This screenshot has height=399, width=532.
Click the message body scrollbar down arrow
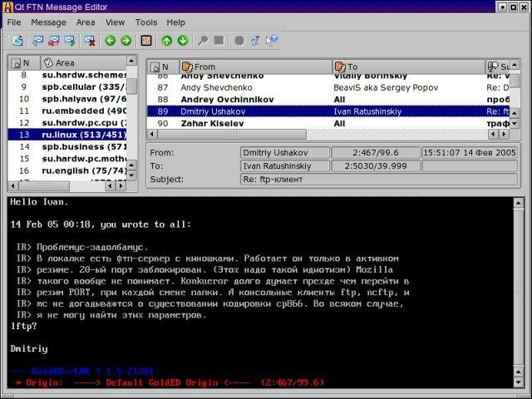pyautogui.click(x=519, y=382)
